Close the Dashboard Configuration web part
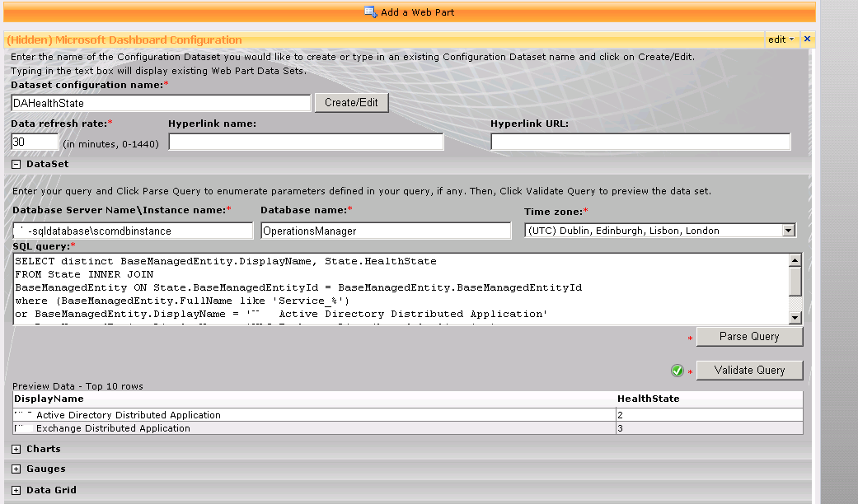This screenshot has width=858, height=504. 807,39
